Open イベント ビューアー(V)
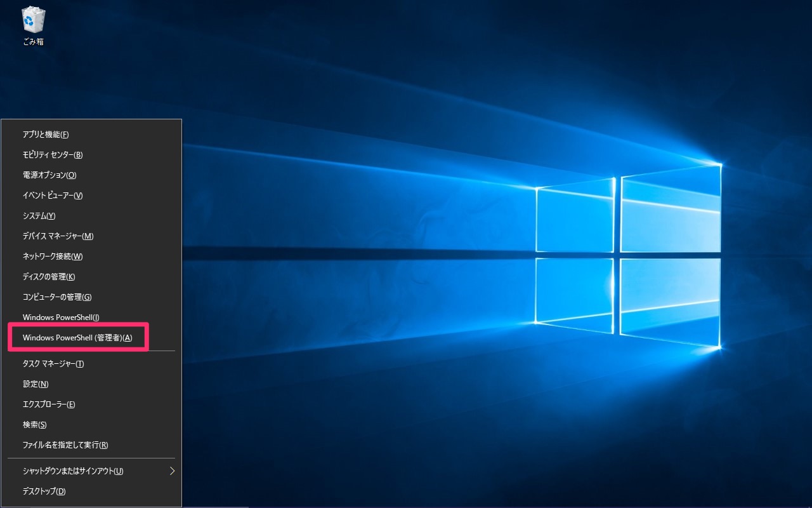This screenshot has width=812, height=508. [x=91, y=196]
